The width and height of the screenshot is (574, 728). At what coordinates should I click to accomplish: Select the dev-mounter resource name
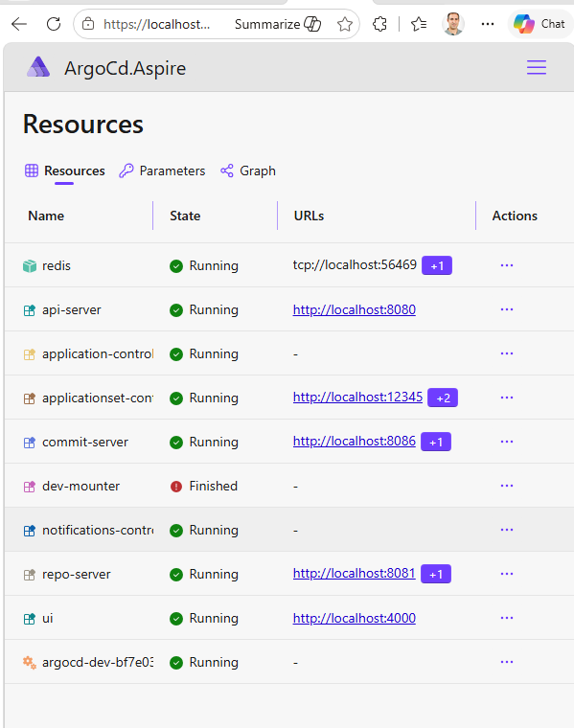tap(80, 486)
